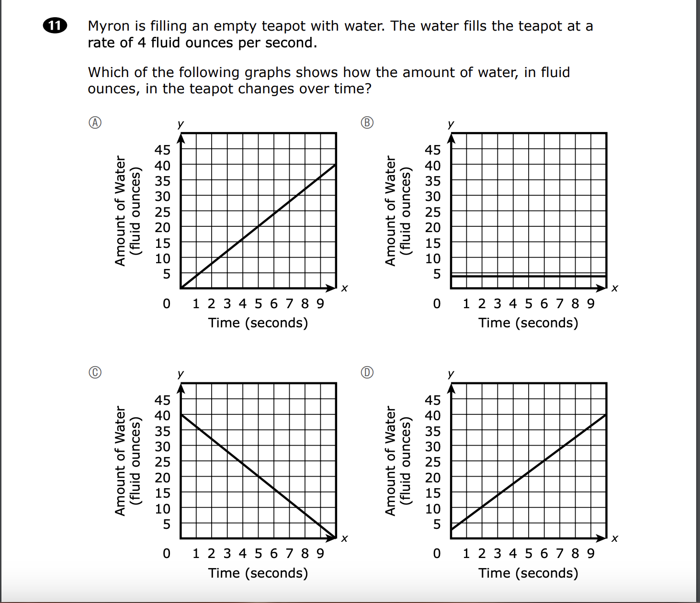Click the flat horizontal line in graph B
Image resolution: width=700 pixels, height=603 pixels.
click(x=529, y=276)
